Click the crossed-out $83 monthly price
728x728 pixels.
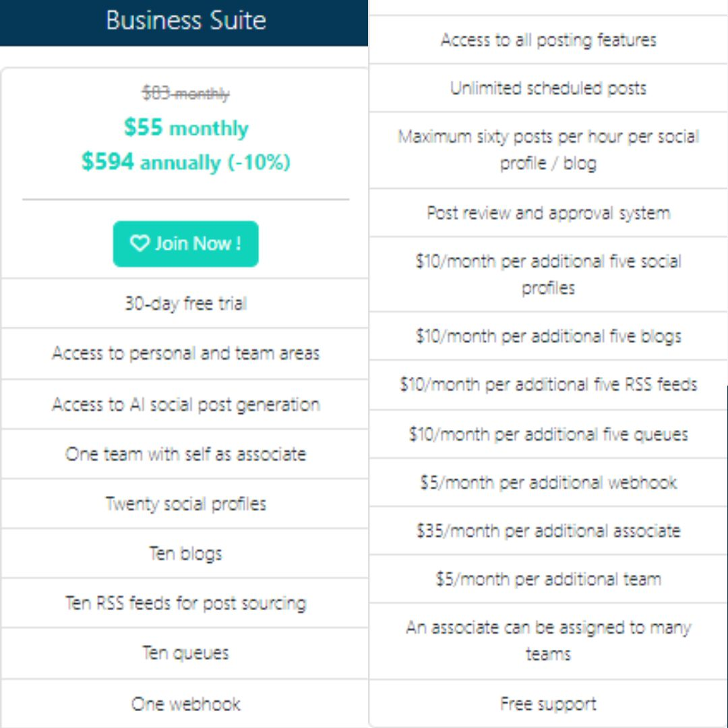[x=186, y=94]
